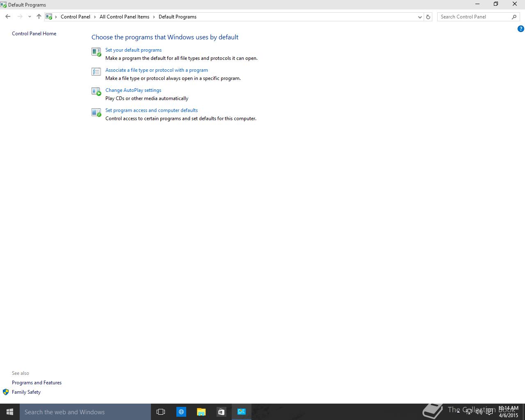The height and width of the screenshot is (420, 525).
Task: Open Programs and Features link
Action: click(37, 383)
